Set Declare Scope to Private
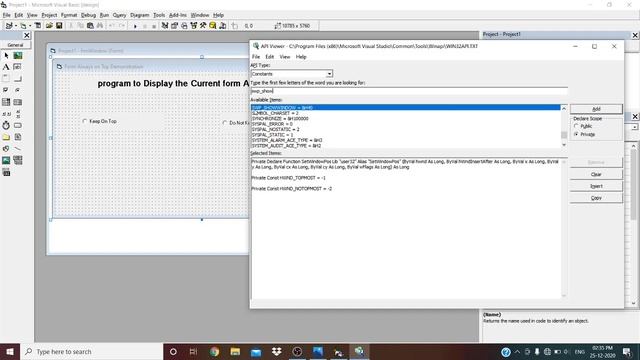Screen dimensions: 640x360 [x=584, y=134]
